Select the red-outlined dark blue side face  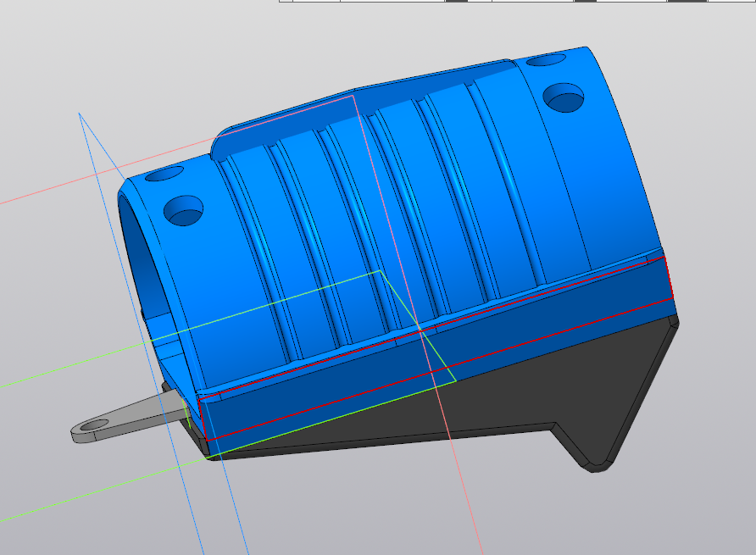click(436, 347)
